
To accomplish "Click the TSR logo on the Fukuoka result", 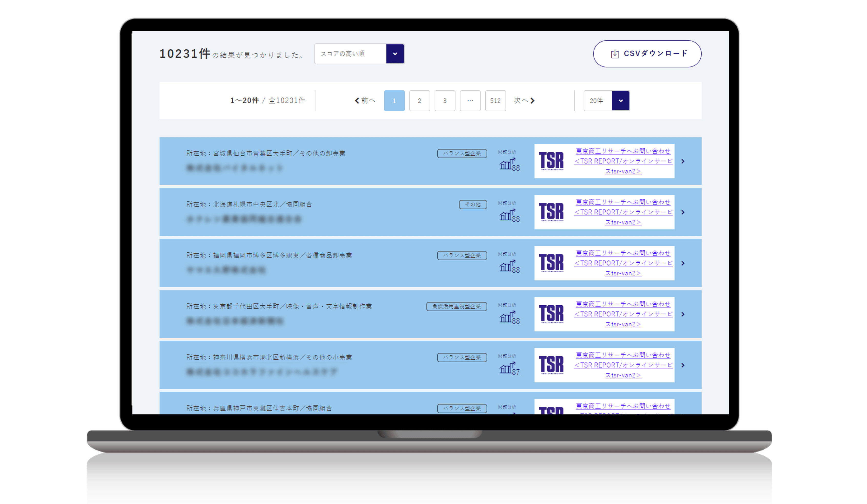I will click(551, 263).
